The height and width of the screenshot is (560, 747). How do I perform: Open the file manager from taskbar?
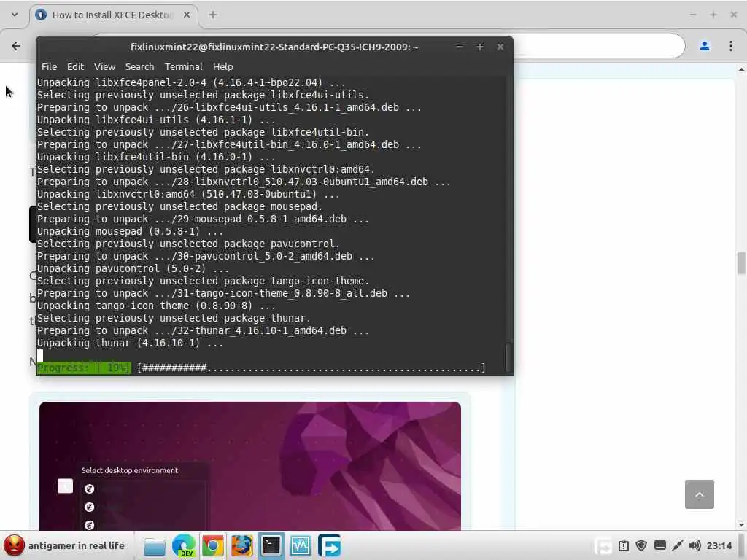pos(155,545)
